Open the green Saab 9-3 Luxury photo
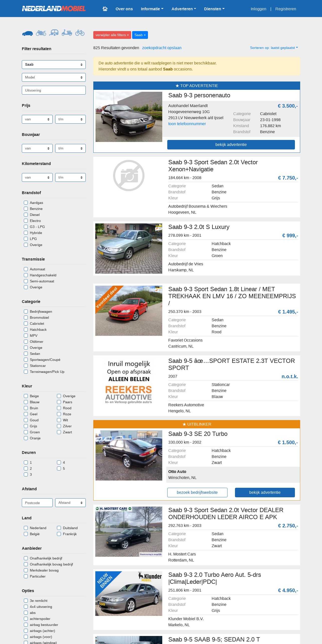 tap(129, 249)
